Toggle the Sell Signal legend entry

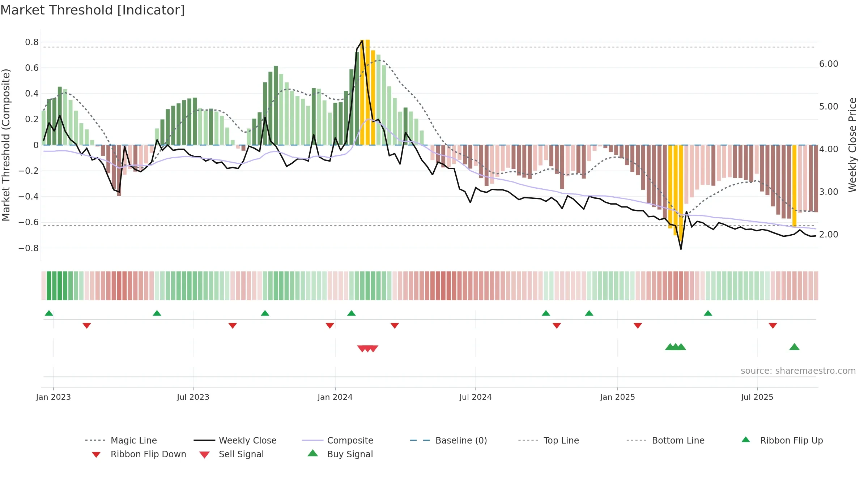tap(231, 454)
